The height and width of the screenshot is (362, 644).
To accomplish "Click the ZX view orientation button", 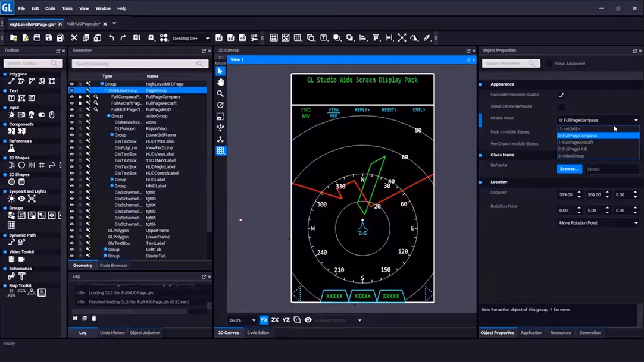I will pos(275,320).
